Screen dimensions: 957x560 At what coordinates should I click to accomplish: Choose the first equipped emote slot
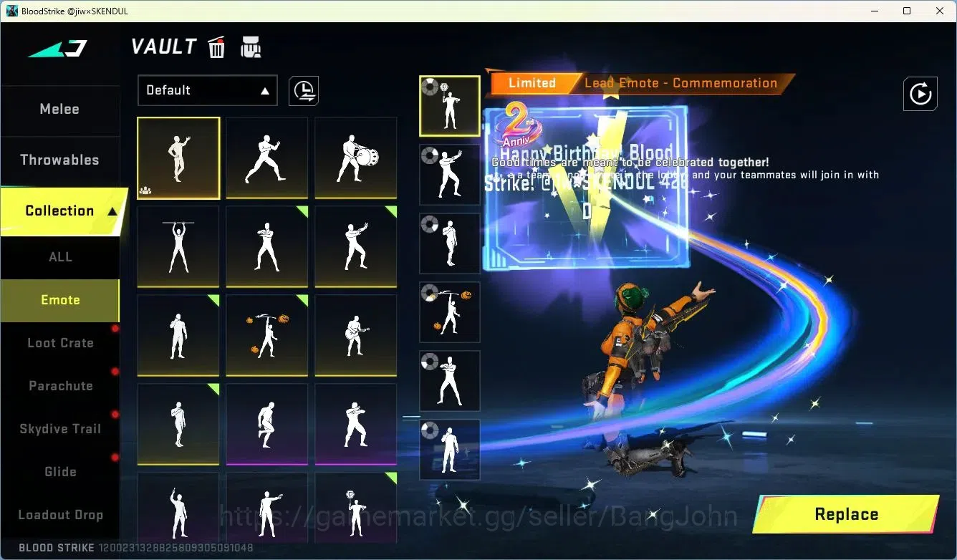(450, 106)
